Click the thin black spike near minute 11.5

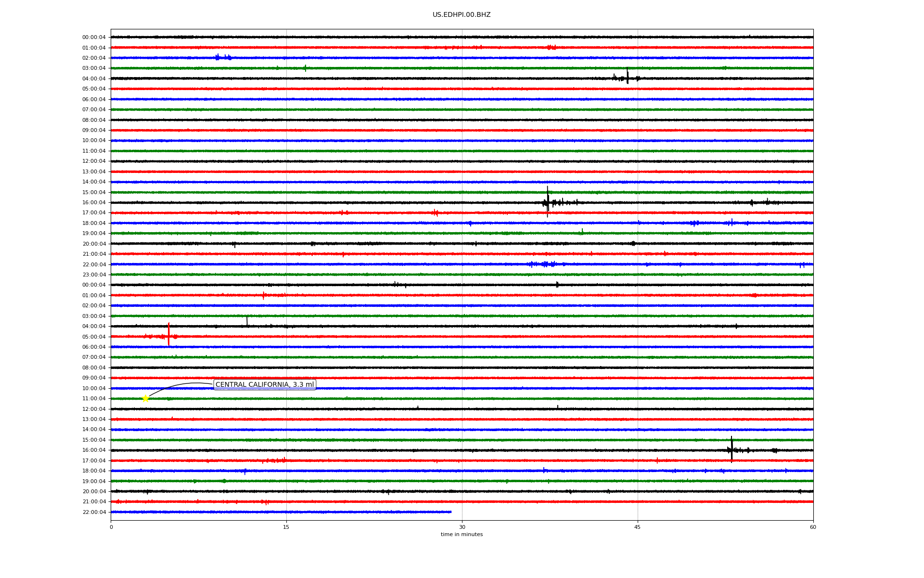click(x=247, y=321)
